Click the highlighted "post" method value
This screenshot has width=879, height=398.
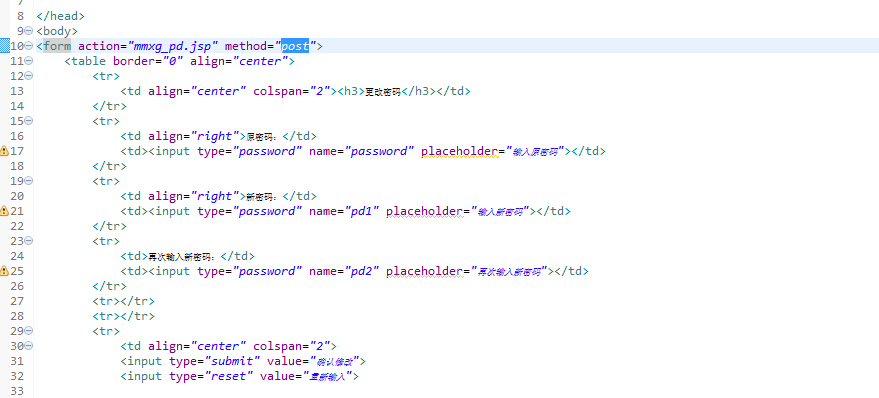295,46
